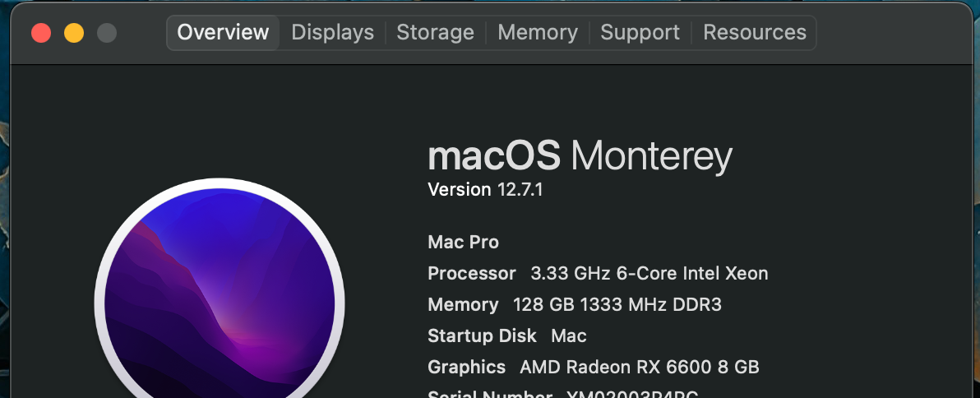Click the Processor 3.33 GHz Xeon line
The width and height of the screenshot is (980, 398).
(598, 274)
